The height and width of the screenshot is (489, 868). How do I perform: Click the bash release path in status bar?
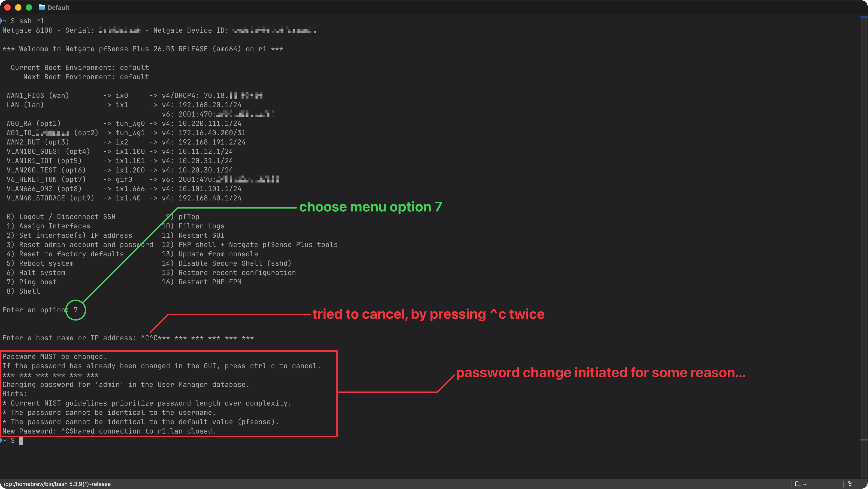click(x=57, y=484)
